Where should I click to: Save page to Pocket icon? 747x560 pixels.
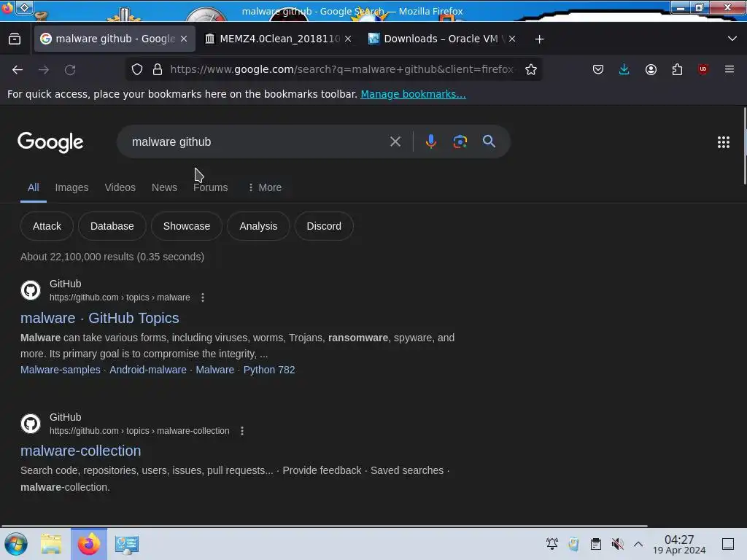598,69
